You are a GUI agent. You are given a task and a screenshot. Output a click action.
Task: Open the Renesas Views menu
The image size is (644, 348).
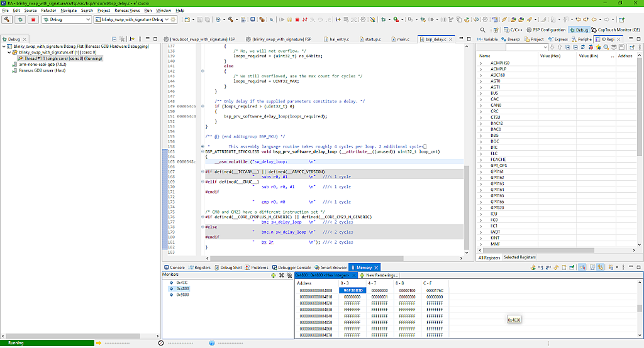127,11
